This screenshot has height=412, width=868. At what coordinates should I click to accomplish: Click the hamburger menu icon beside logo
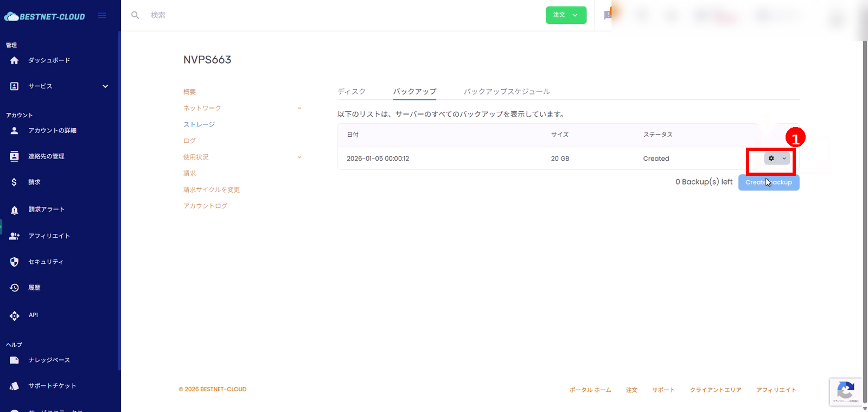(101, 16)
